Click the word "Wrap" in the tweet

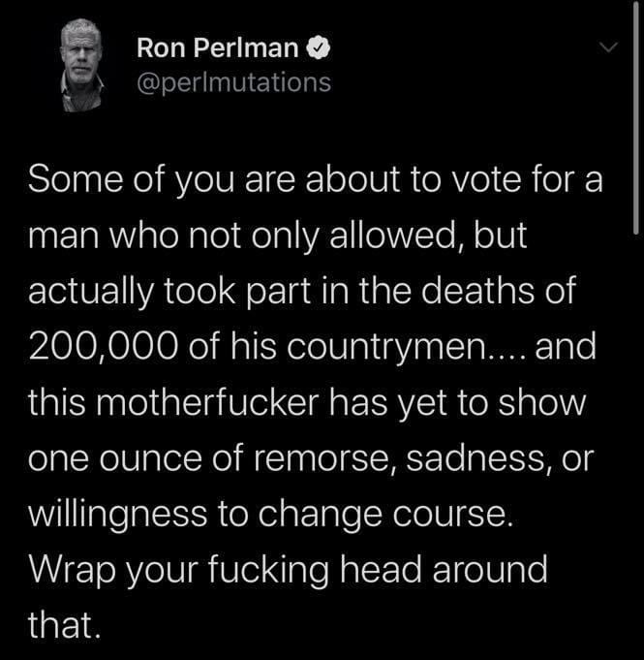(70, 569)
